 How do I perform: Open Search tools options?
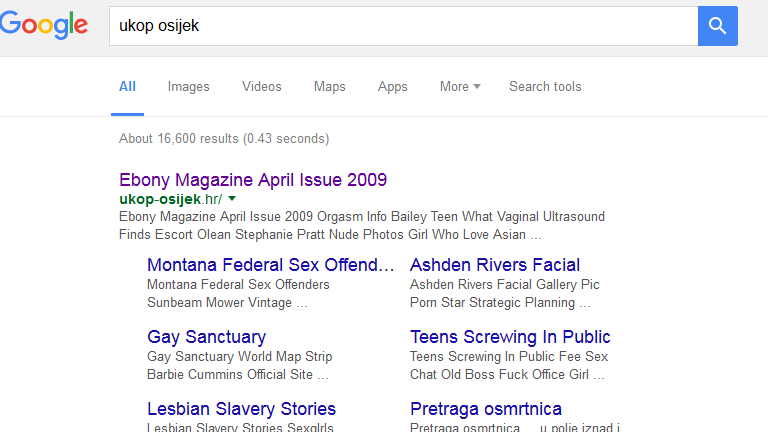click(x=544, y=87)
